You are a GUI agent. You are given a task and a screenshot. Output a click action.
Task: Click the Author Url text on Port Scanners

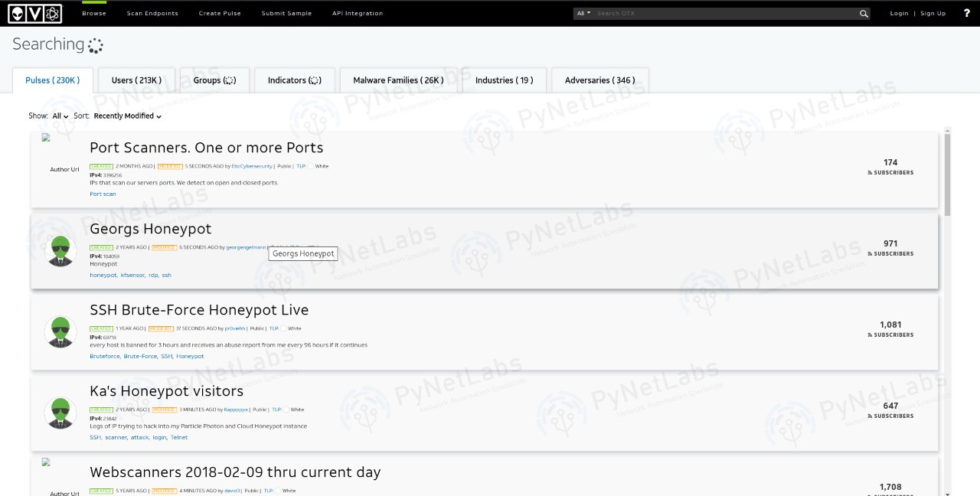coord(64,170)
